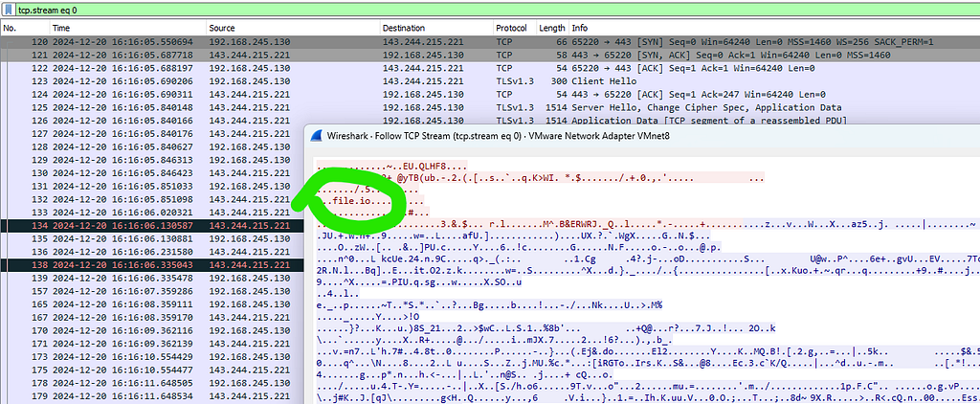Image resolution: width=980 pixels, height=404 pixels.
Task: Select packet 132 in the list
Action: [150, 199]
